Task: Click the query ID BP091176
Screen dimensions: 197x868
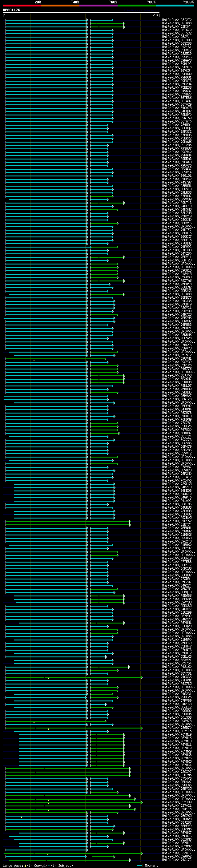Action: pyautogui.click(x=11, y=10)
